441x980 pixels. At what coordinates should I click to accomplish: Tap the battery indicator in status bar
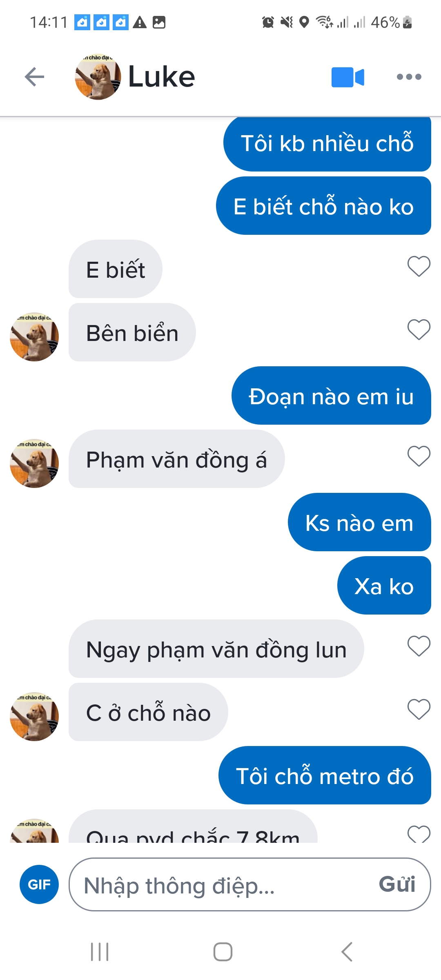[407, 22]
